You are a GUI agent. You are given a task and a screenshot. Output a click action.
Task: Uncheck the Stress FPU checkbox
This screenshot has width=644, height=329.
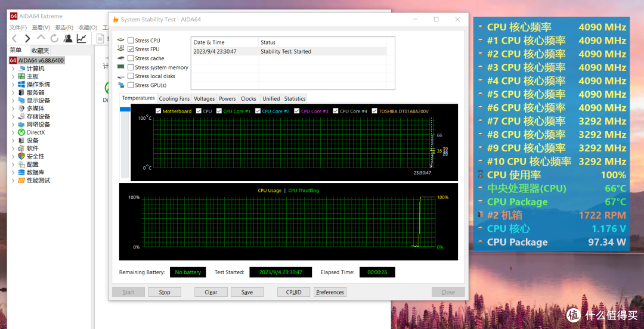pyautogui.click(x=131, y=49)
